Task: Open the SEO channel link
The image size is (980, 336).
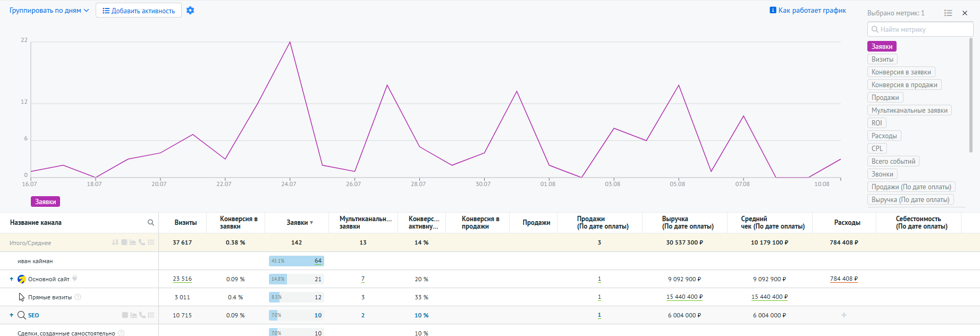Action: pyautogui.click(x=33, y=315)
